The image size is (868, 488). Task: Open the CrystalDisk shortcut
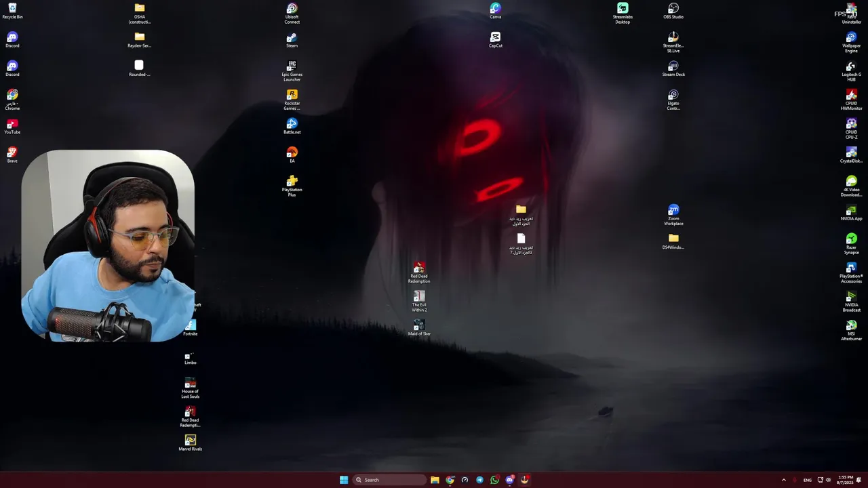(851, 155)
